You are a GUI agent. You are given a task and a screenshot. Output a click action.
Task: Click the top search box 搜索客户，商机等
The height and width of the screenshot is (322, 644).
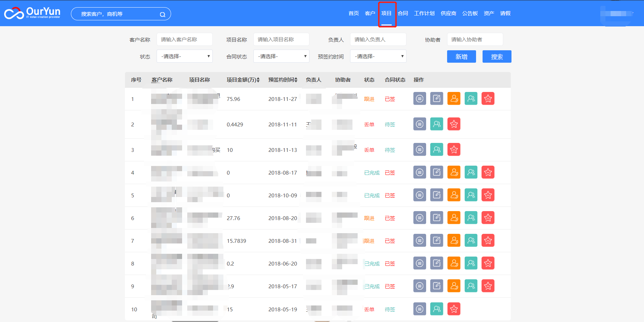(121, 14)
